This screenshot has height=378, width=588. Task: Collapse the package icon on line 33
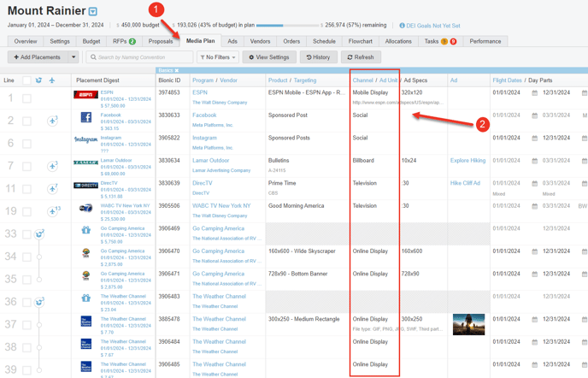[39, 234]
